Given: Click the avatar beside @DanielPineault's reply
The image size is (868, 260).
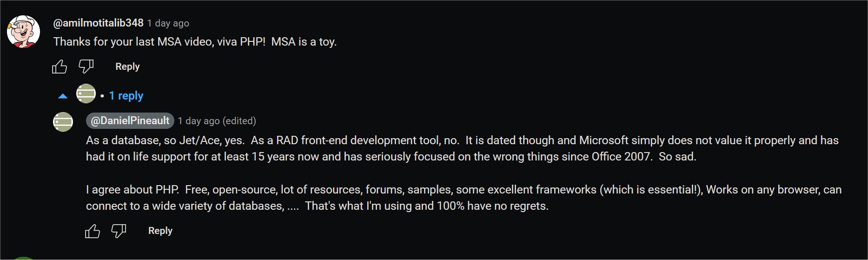Looking at the screenshot, I should click(x=63, y=122).
